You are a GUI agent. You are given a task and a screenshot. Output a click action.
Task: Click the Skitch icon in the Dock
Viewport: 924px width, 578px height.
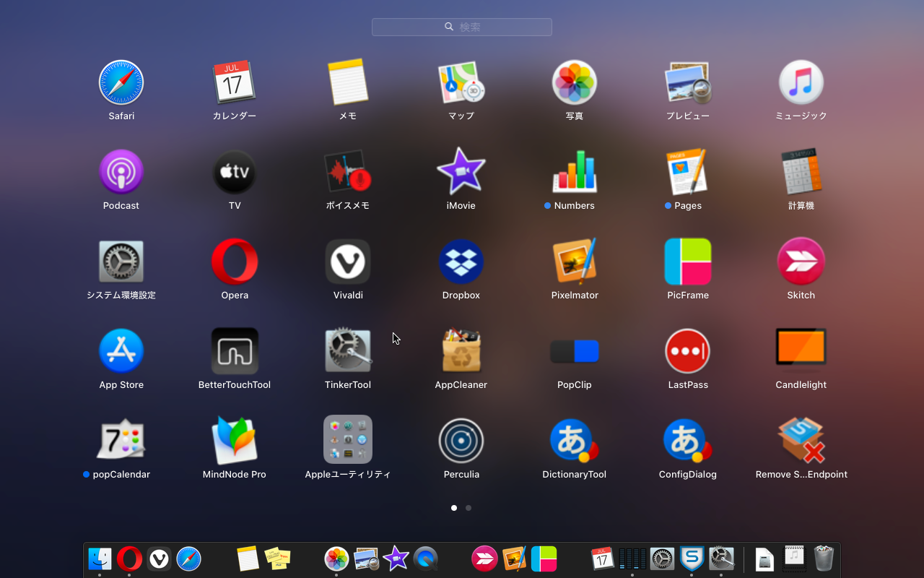coord(484,558)
